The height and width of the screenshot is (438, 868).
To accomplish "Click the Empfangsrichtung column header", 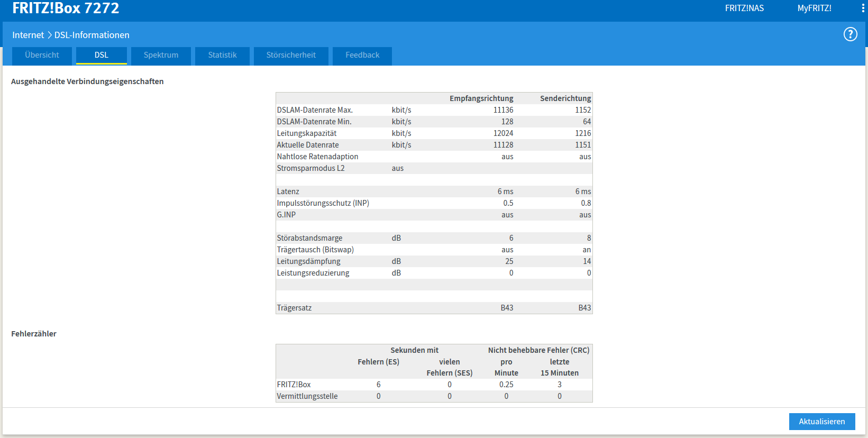I will [x=481, y=98].
